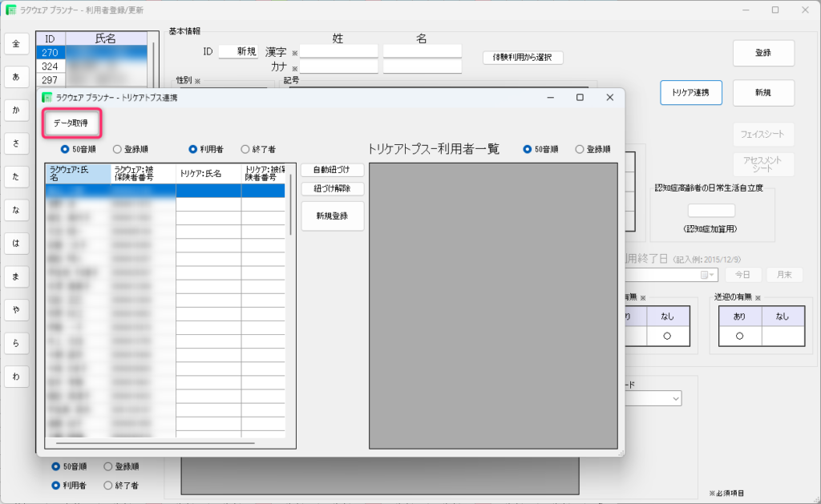Filter users by あ kana button
The image size is (821, 504).
click(x=16, y=77)
